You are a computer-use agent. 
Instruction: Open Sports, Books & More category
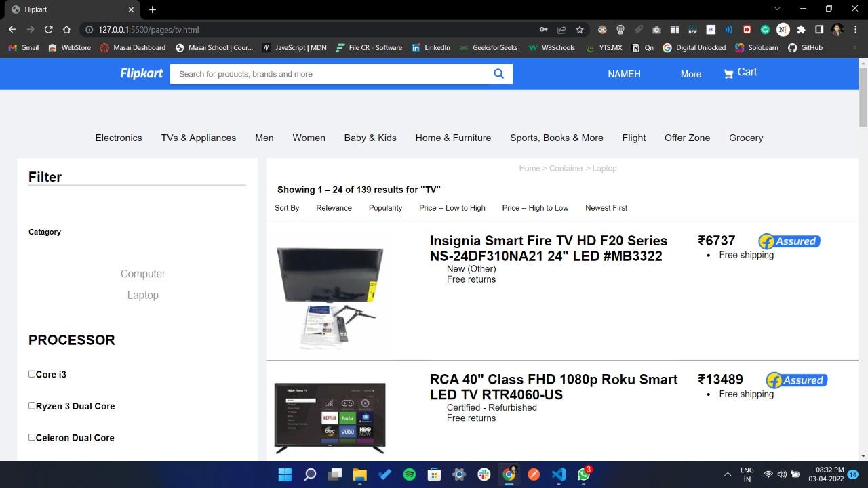(x=557, y=138)
